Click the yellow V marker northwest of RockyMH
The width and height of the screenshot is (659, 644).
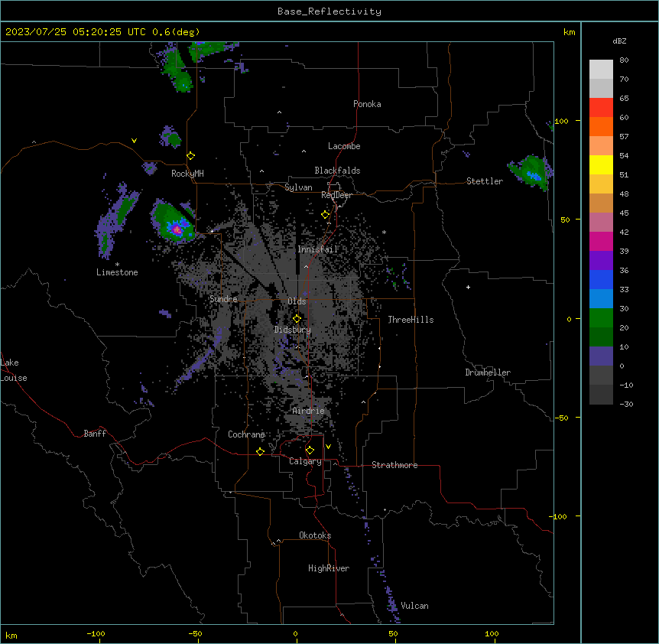click(x=134, y=141)
